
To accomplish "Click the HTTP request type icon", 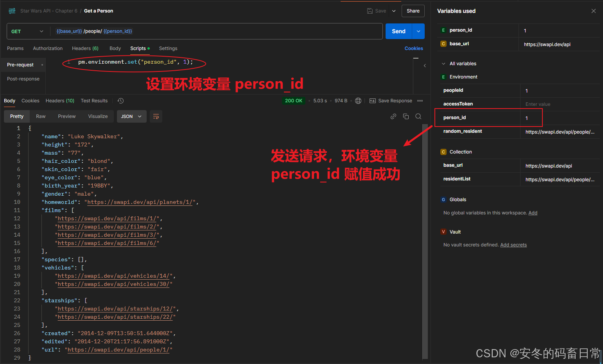I will pos(12,11).
